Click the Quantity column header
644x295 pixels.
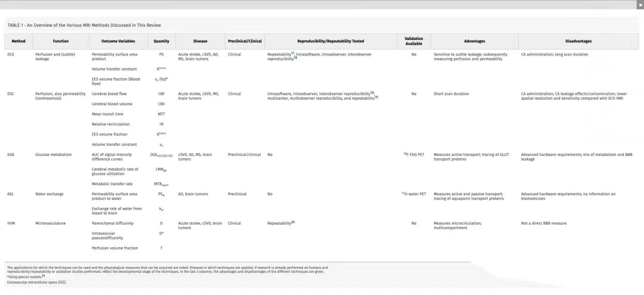coord(161,41)
